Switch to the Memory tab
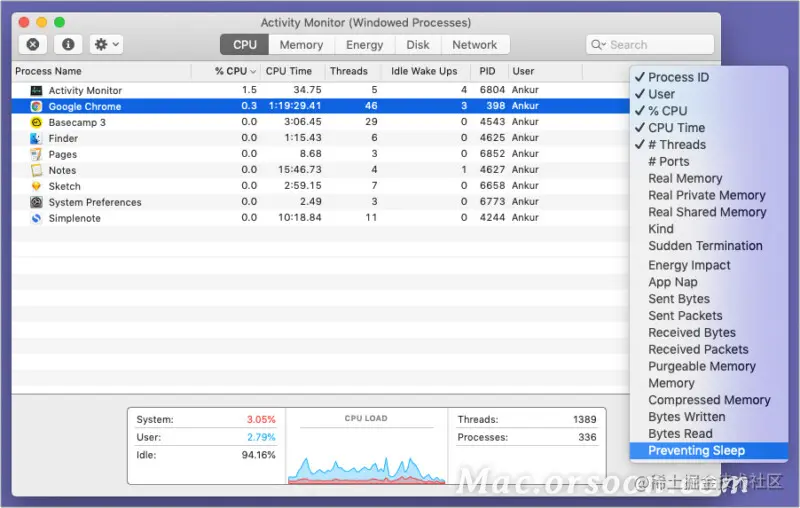 coord(301,45)
